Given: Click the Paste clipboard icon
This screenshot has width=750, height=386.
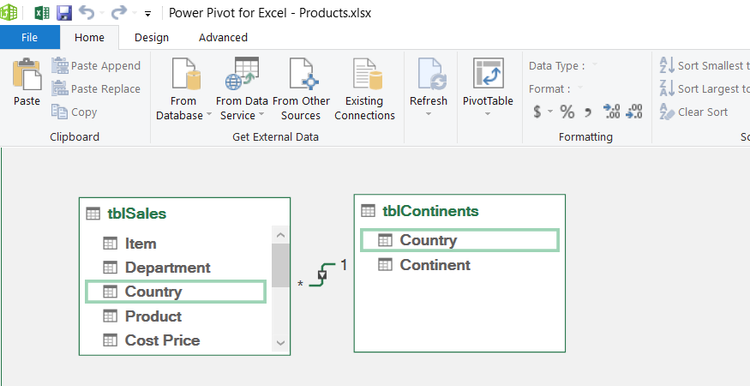Looking at the screenshot, I should click(27, 74).
